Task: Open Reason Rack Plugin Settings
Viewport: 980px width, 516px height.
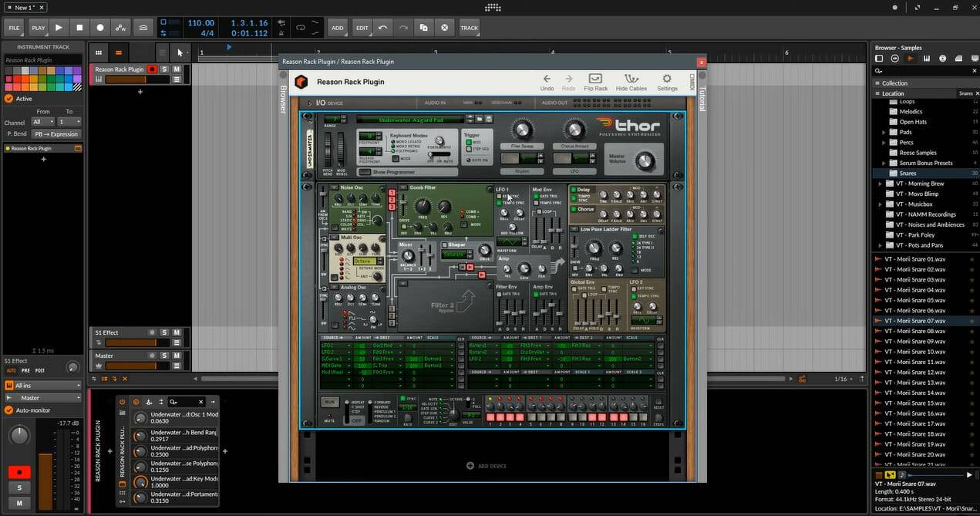Action: click(667, 82)
